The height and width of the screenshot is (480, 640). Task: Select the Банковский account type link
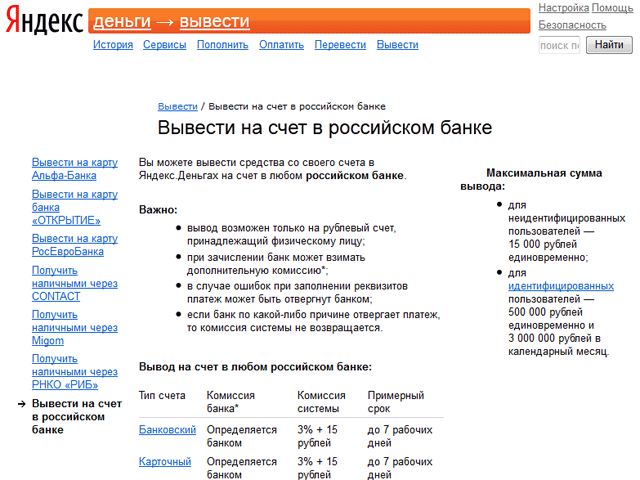(167, 429)
